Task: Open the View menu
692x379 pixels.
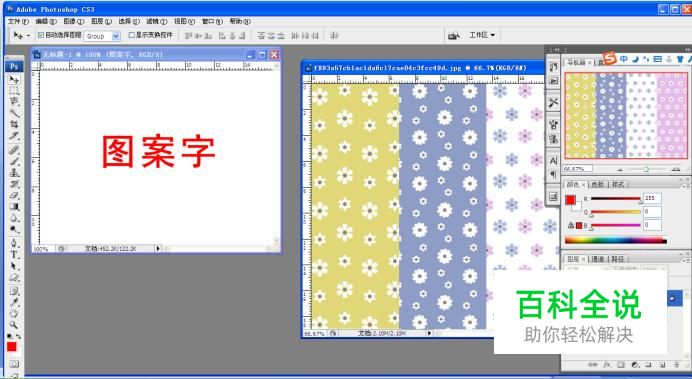Action: [x=184, y=21]
